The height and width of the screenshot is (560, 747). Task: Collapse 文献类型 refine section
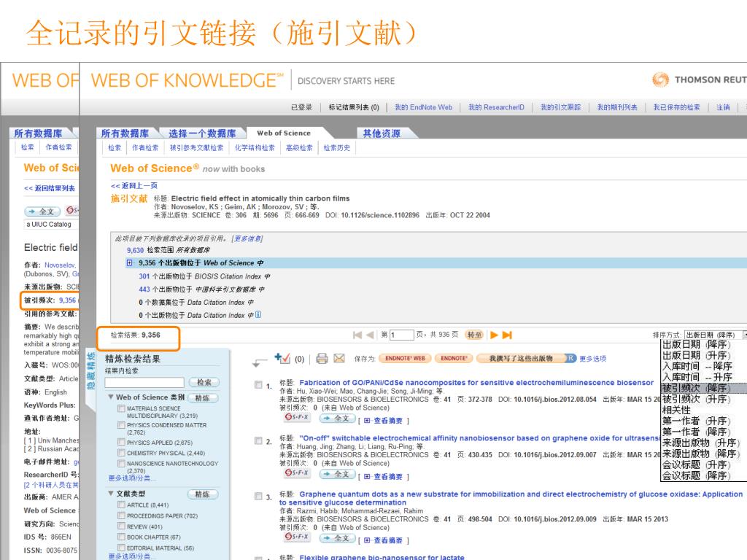(x=111, y=494)
